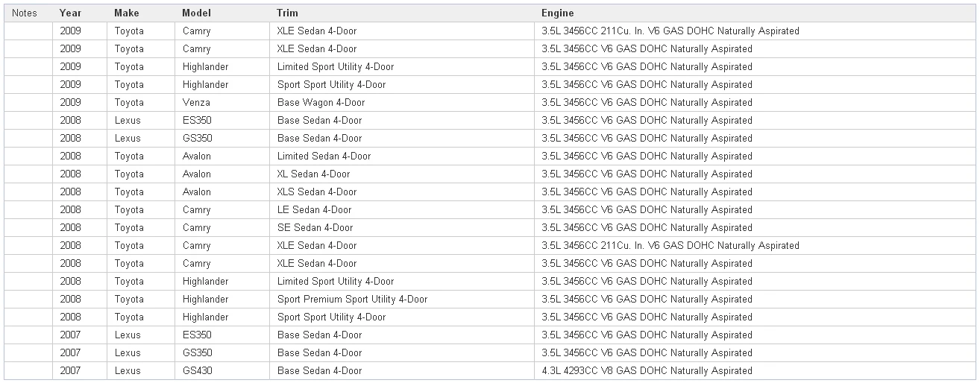980x383 pixels.
Task: Click the Camry LE Sedan 4-Door trim
Action: [314, 209]
